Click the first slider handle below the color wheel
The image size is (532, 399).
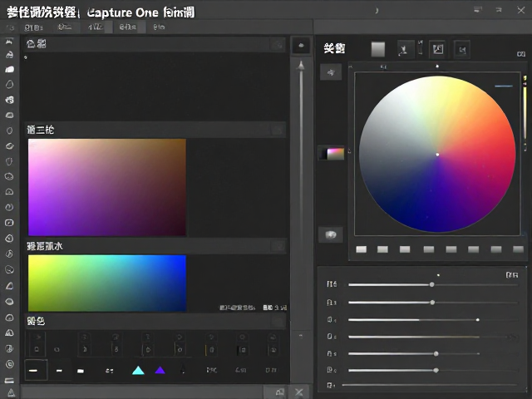point(432,284)
